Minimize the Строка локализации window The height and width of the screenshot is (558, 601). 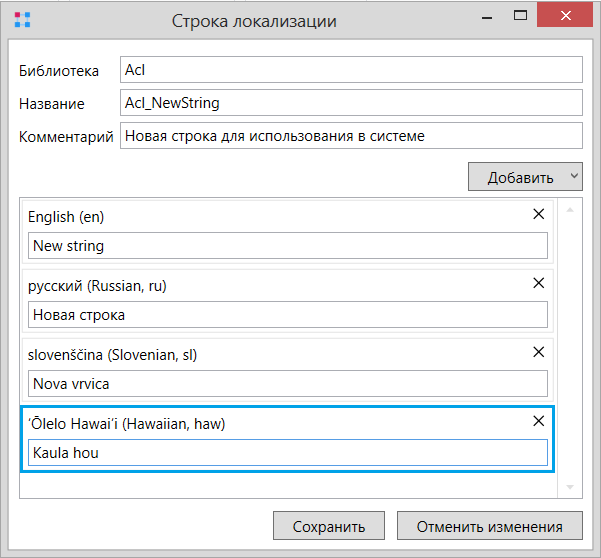click(487, 17)
